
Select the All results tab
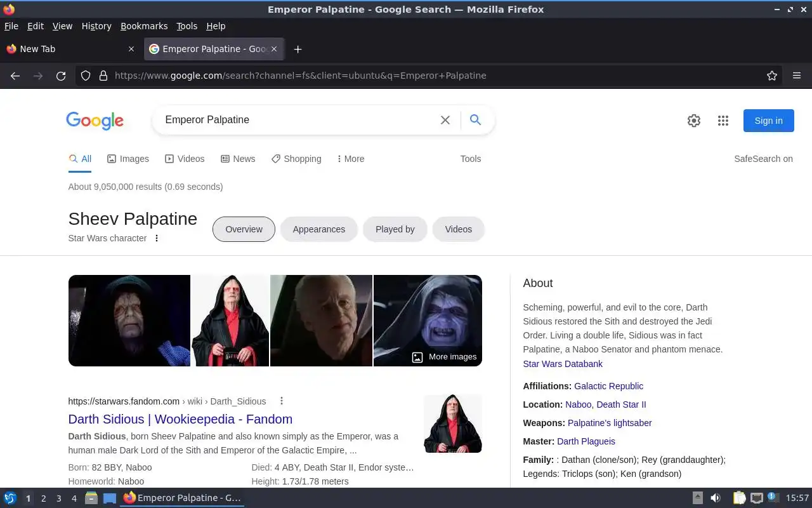tap(80, 159)
